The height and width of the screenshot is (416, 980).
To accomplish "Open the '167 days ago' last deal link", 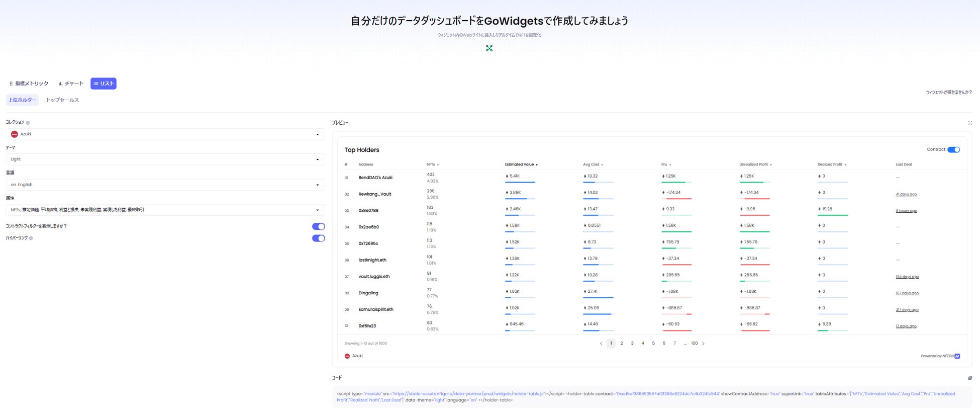I will (907, 293).
